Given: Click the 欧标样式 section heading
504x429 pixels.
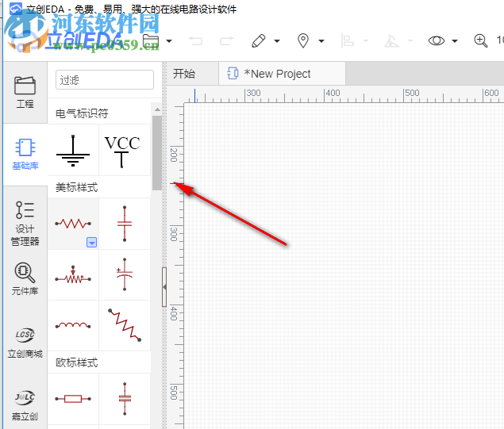Looking at the screenshot, I should point(76,362).
